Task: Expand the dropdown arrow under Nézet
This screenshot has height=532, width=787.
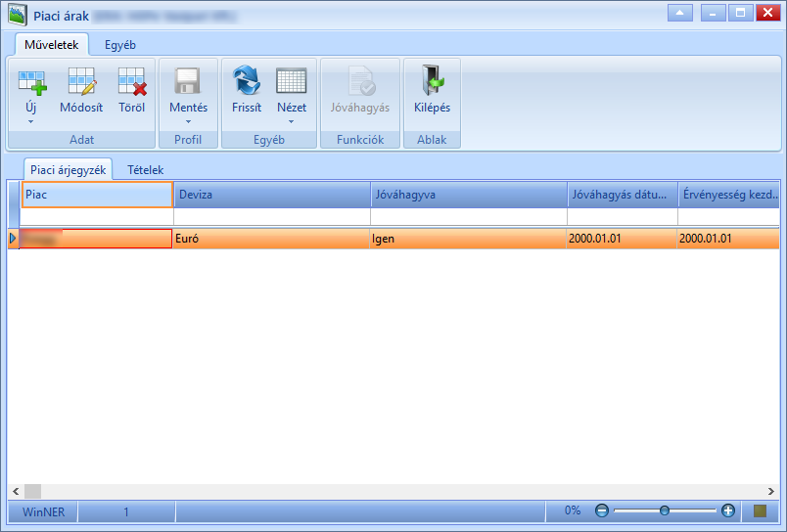Action: (x=291, y=122)
